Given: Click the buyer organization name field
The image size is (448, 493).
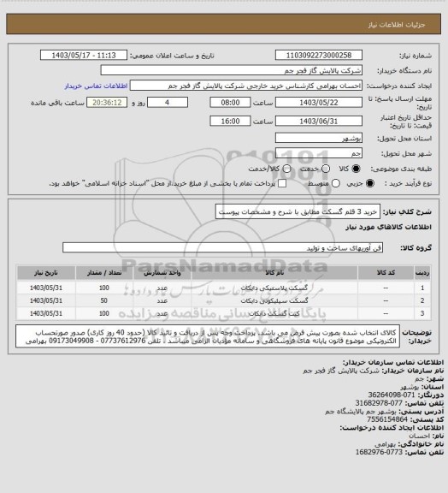Looking at the screenshot, I should click(231, 70).
